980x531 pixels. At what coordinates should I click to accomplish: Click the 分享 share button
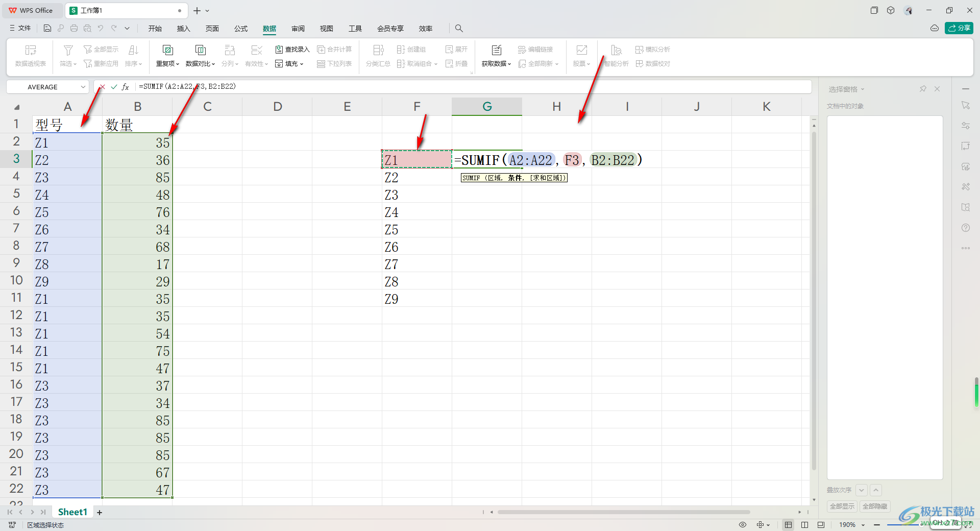(959, 28)
